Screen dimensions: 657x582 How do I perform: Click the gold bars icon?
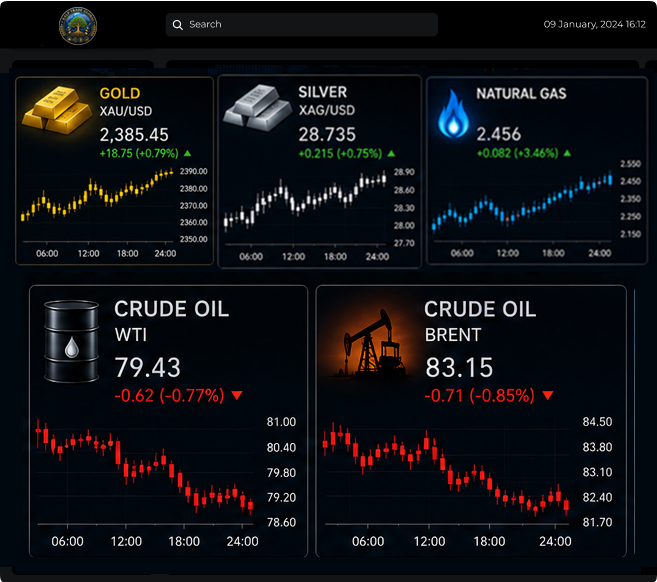[57, 111]
